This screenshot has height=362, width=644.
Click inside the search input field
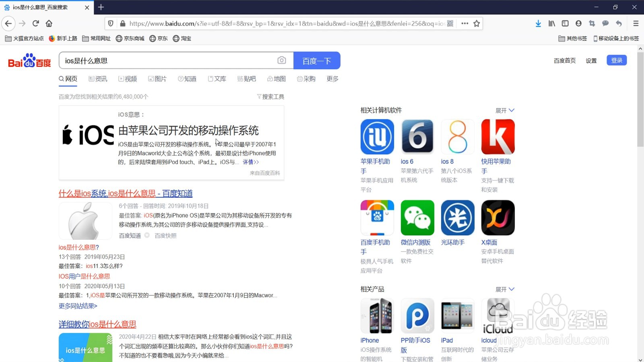click(x=169, y=60)
